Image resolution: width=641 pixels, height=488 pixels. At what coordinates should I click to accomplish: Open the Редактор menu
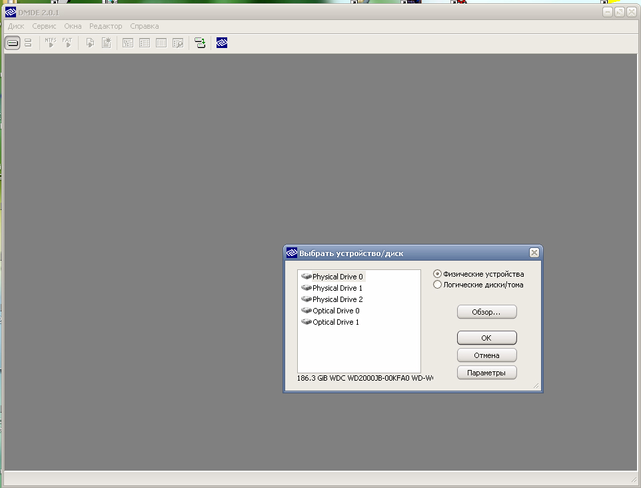106,26
